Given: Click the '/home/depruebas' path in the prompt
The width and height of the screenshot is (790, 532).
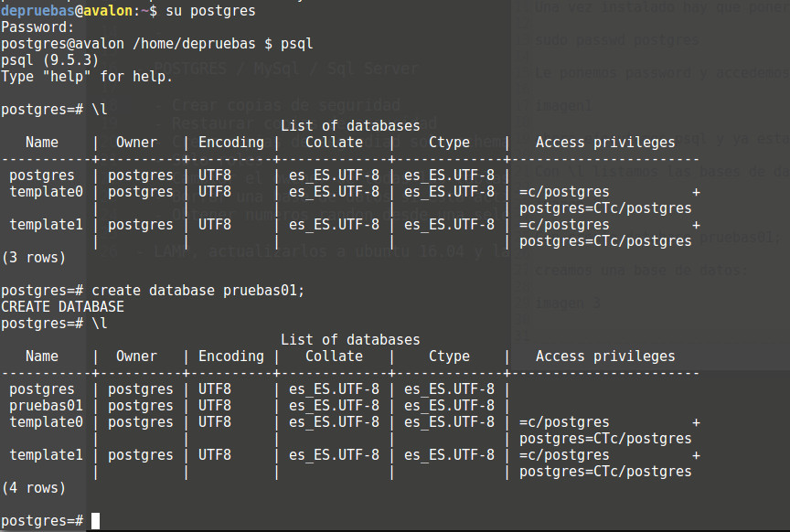Looking at the screenshot, I should pyautogui.click(x=194, y=44).
